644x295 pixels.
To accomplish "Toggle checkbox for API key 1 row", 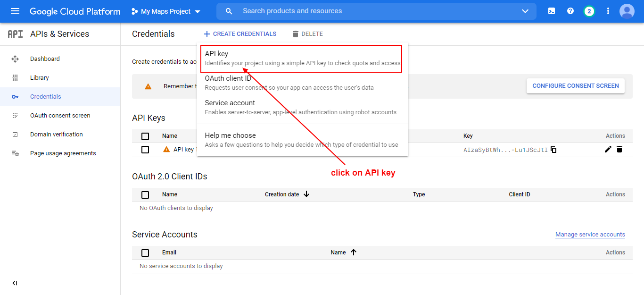I will [x=145, y=149].
